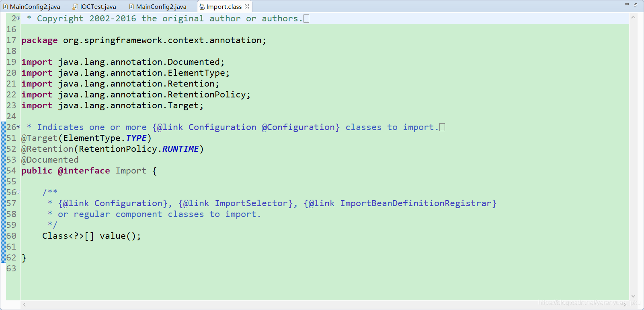The width and height of the screenshot is (644, 310).
Task: Click 'java.lang.annotation.Documented' import
Action: tap(139, 62)
